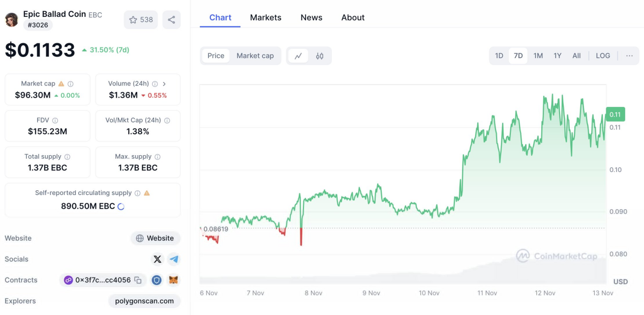This screenshot has width=644, height=315.
Task: Open chart more options ellipsis
Action: point(629,56)
